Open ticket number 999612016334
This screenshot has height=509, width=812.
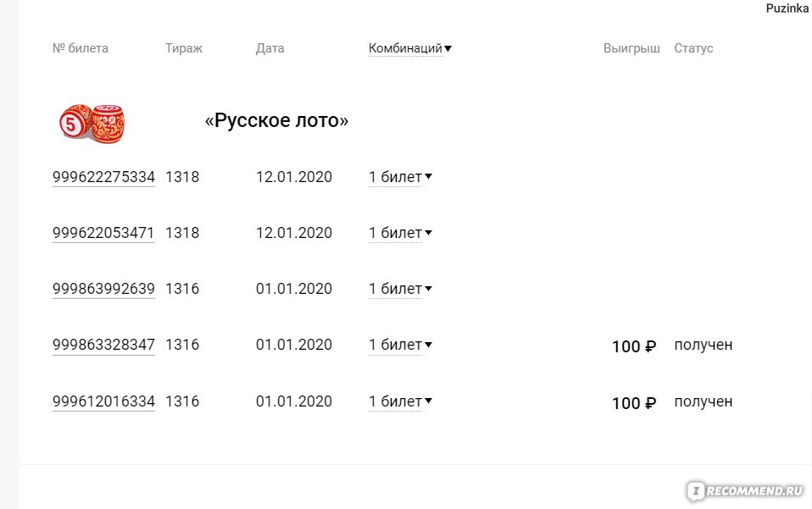103,401
